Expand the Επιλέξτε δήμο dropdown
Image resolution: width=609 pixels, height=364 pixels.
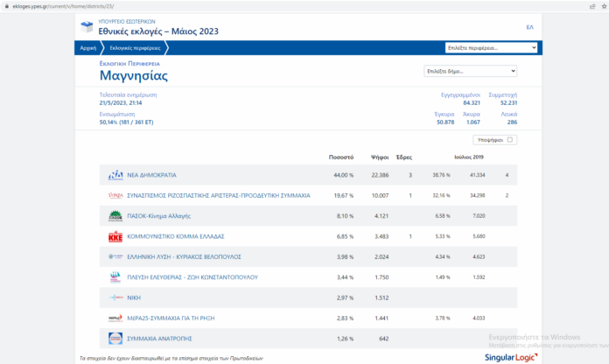pyautogui.click(x=471, y=71)
